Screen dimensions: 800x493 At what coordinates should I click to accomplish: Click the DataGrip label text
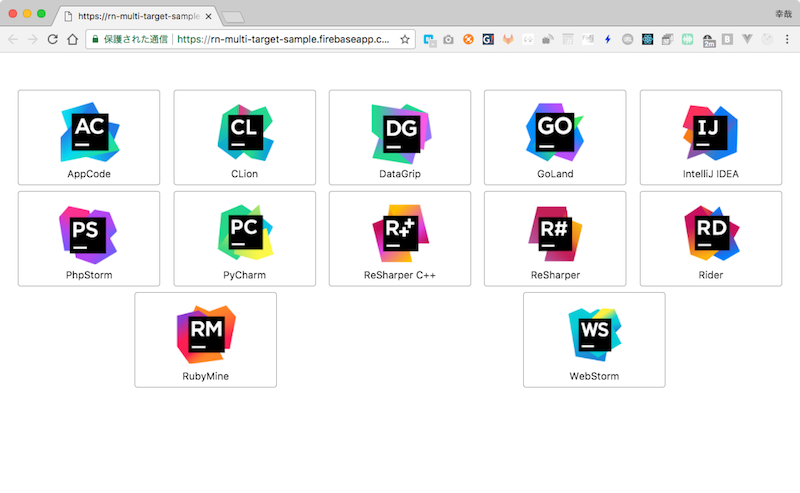click(x=400, y=174)
